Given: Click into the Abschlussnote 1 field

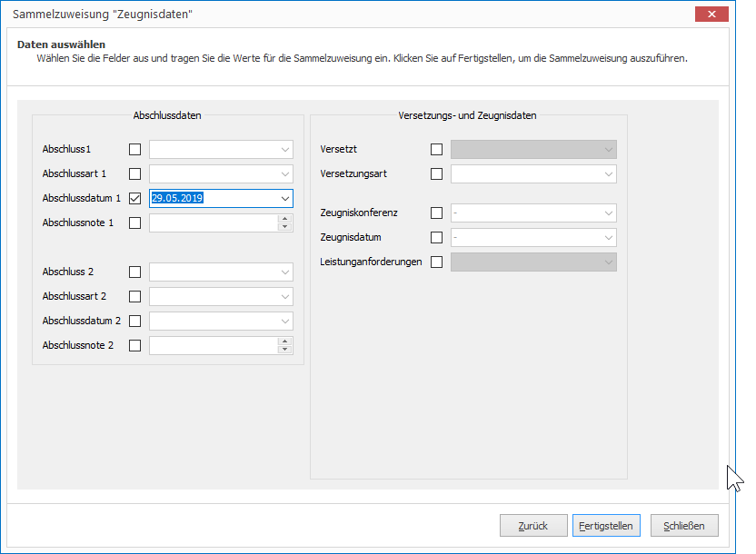Looking at the screenshot, I should coord(214,223).
